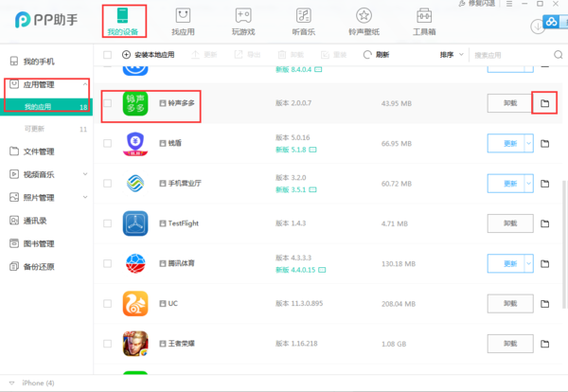Image resolution: width=568 pixels, height=392 pixels.
Task: Collapse 应用管理 section arrow
Action: tap(85, 84)
